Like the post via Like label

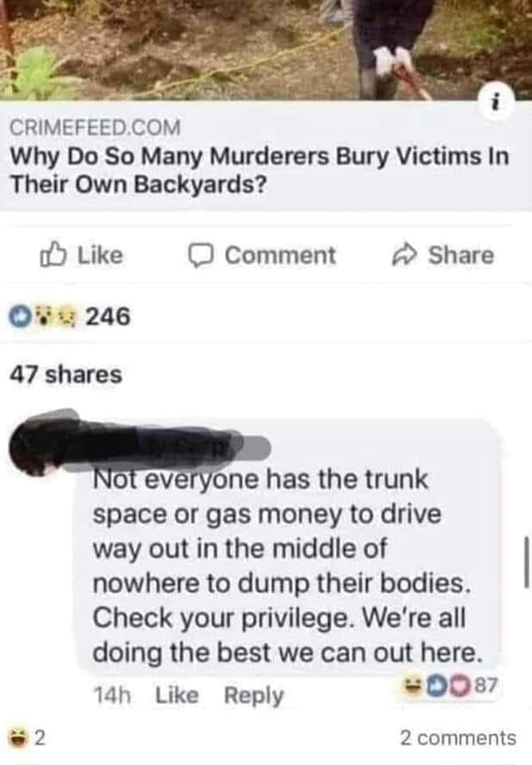click(x=100, y=255)
